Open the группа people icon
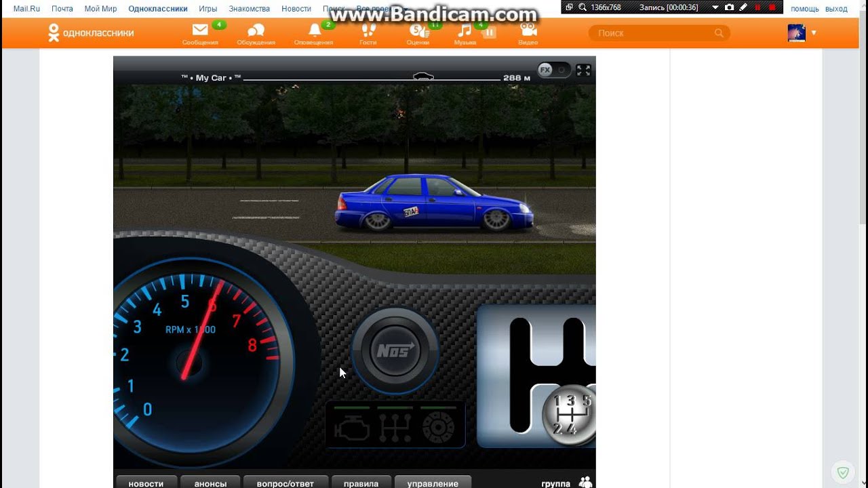Screen dimensions: 868x488 click(x=586, y=483)
